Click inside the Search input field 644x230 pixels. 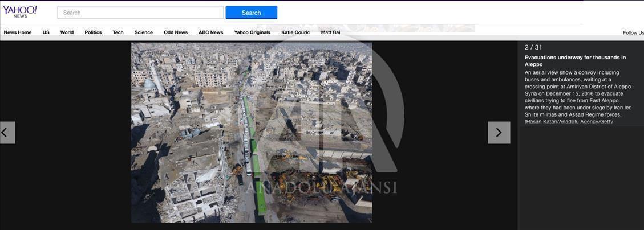[x=140, y=13]
